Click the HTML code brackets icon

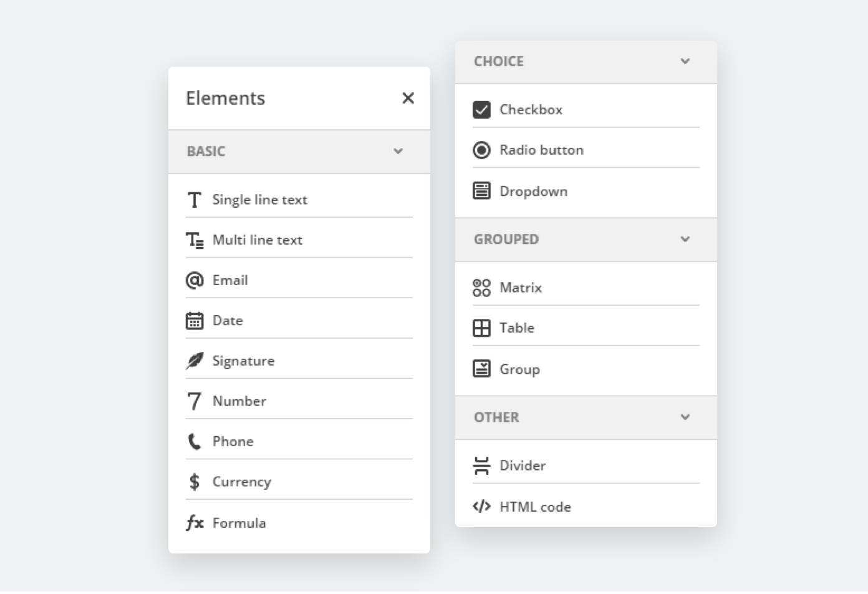point(481,506)
